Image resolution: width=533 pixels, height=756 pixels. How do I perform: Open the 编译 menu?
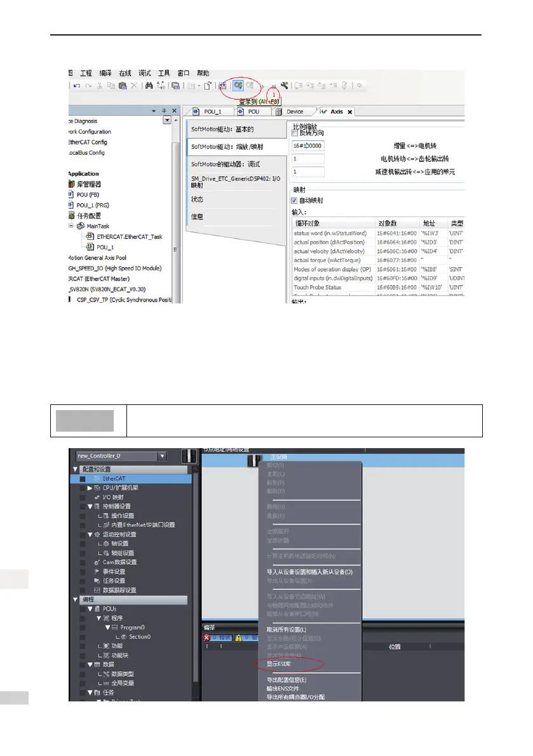pyautogui.click(x=105, y=73)
